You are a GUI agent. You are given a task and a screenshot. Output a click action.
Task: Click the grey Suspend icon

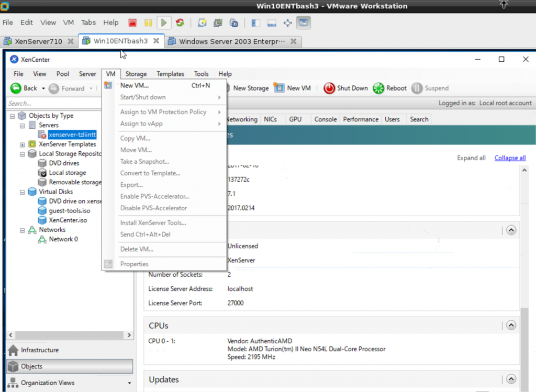417,88
